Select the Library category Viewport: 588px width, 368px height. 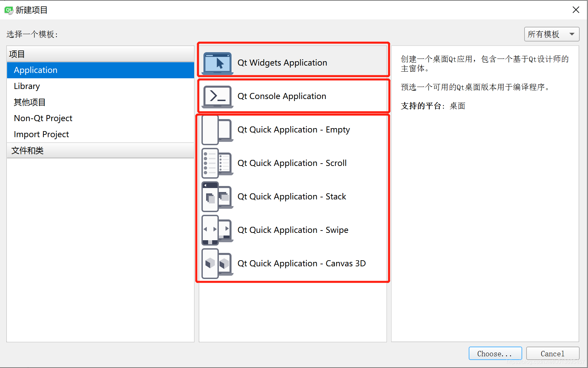tap(100, 86)
